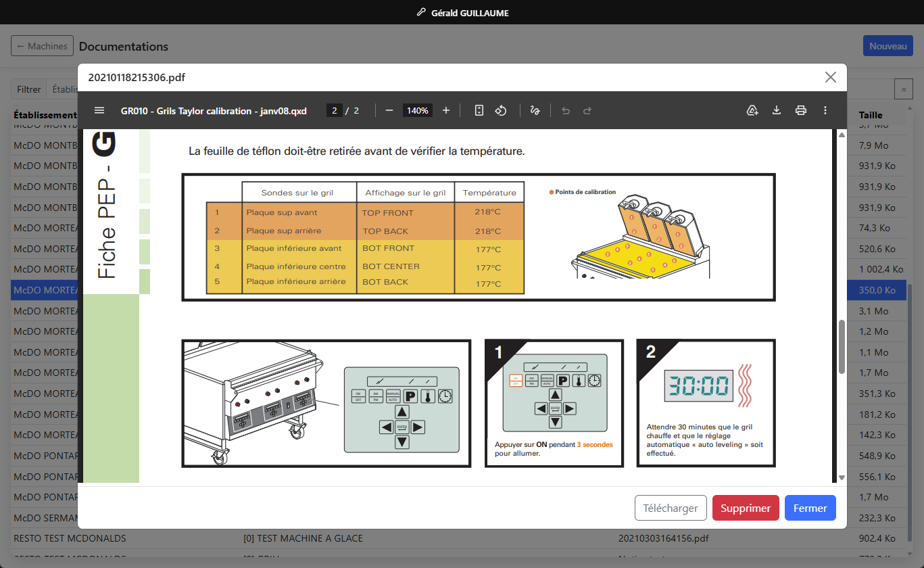Zoom in on the PDF with plus icon

coord(446,110)
